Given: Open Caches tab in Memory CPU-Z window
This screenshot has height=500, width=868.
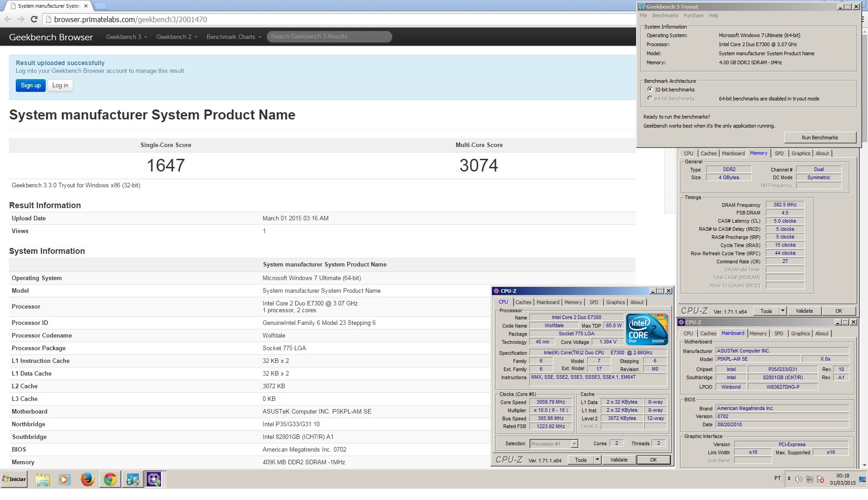Looking at the screenshot, I should [x=708, y=153].
